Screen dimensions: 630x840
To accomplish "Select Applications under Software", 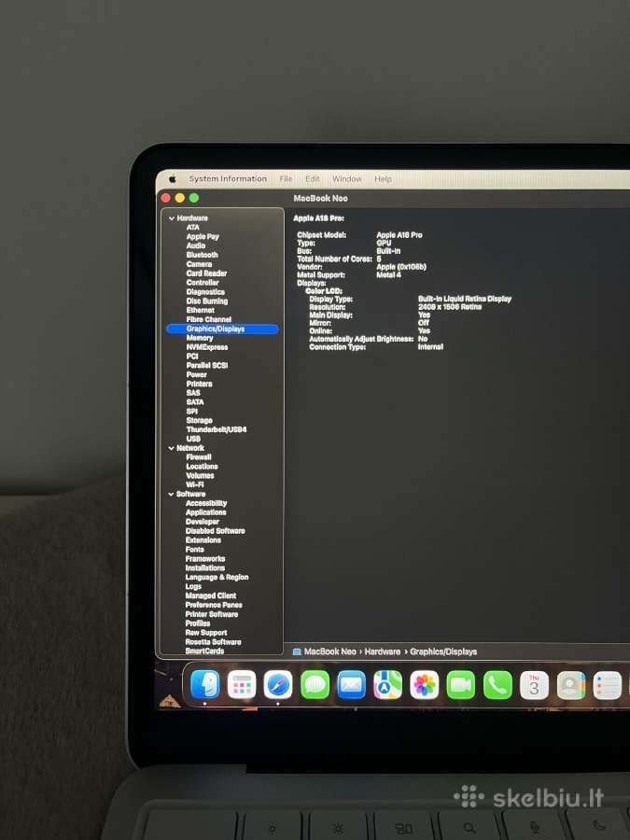I will click(205, 512).
